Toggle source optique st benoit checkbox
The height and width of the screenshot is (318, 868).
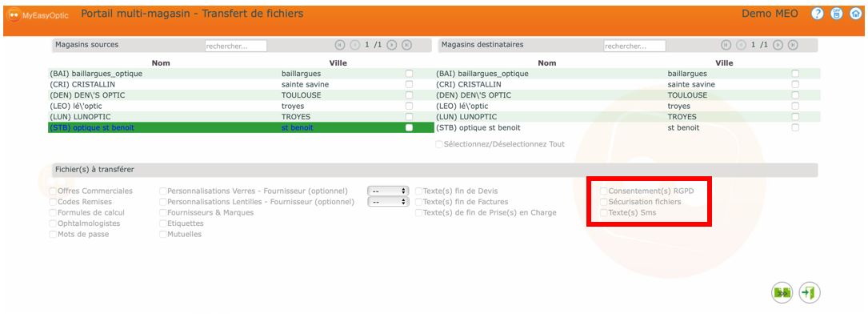pos(409,127)
